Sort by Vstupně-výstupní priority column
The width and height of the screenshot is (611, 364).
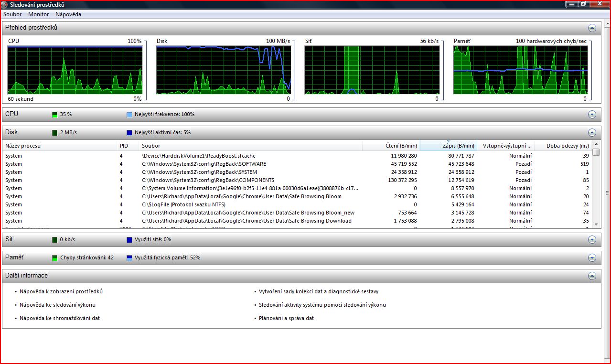click(x=505, y=146)
